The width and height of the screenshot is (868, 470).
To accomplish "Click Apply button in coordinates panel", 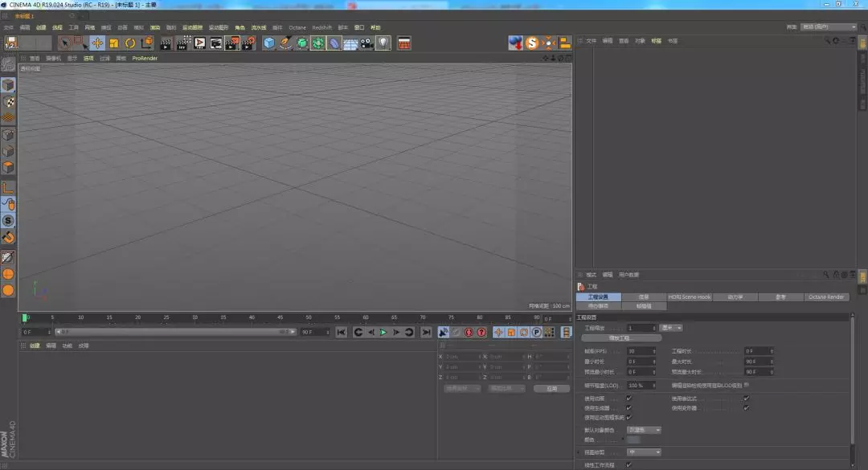I will pos(552,389).
